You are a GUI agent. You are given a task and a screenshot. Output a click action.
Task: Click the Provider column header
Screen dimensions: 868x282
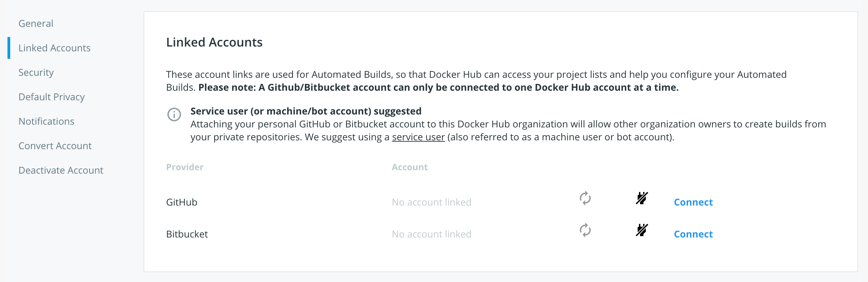tap(185, 167)
